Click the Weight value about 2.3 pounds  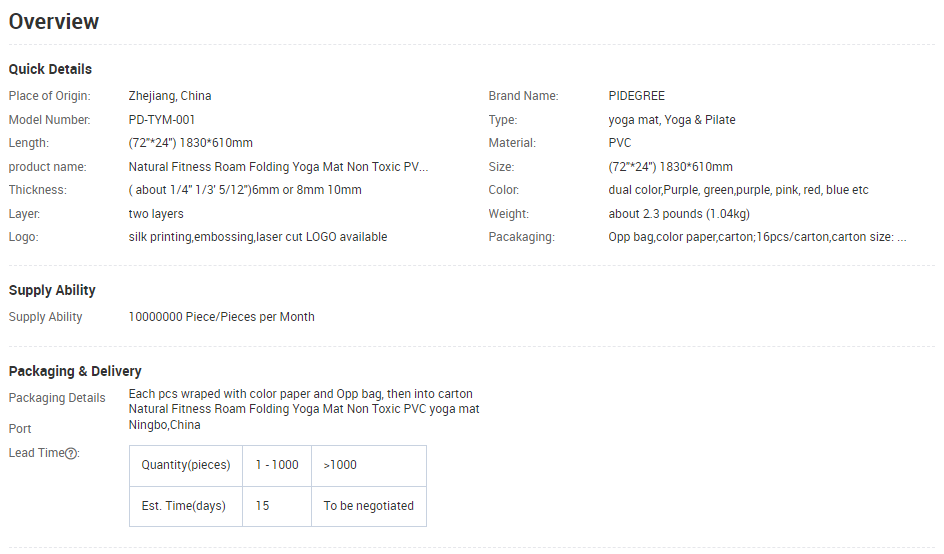(x=679, y=214)
